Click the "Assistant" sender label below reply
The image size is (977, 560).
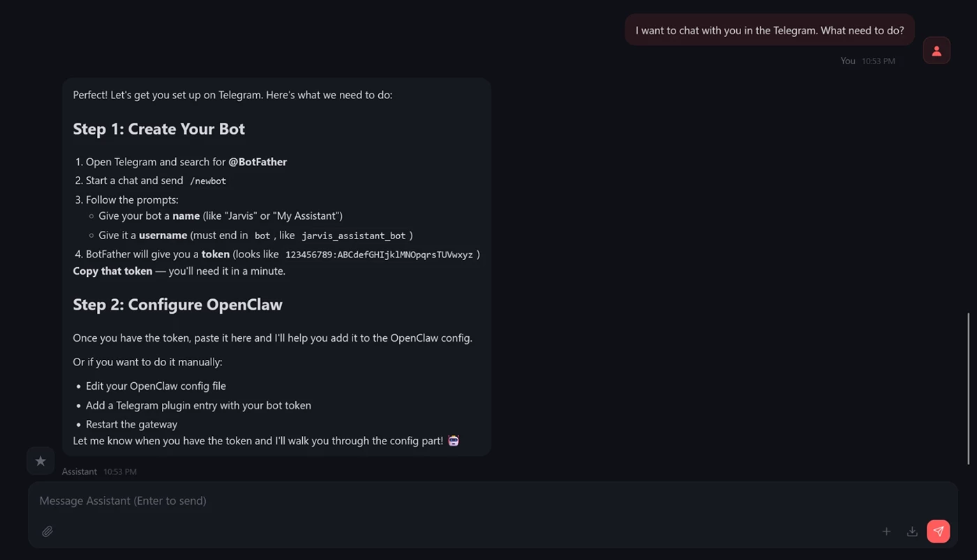tap(80, 472)
